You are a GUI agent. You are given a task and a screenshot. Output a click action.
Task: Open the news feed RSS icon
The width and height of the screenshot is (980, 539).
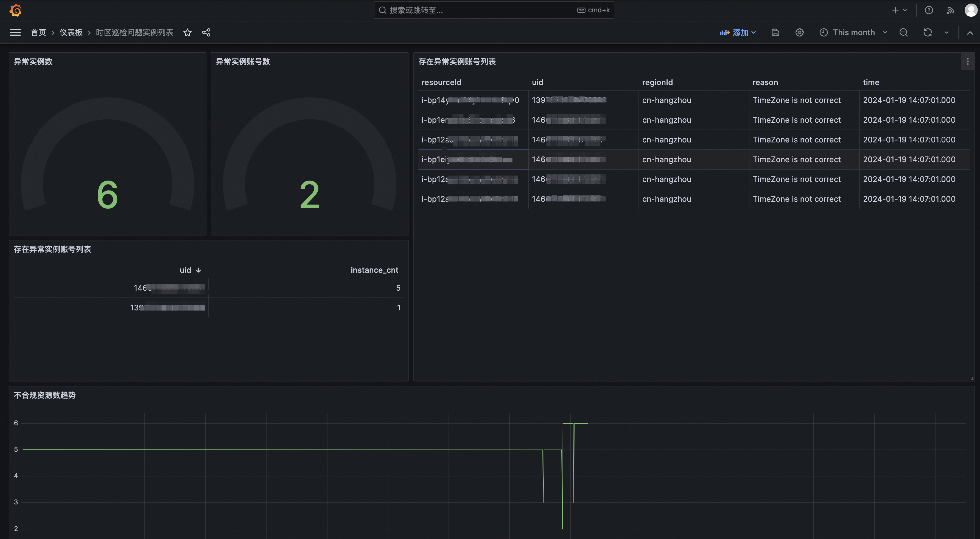(x=950, y=10)
